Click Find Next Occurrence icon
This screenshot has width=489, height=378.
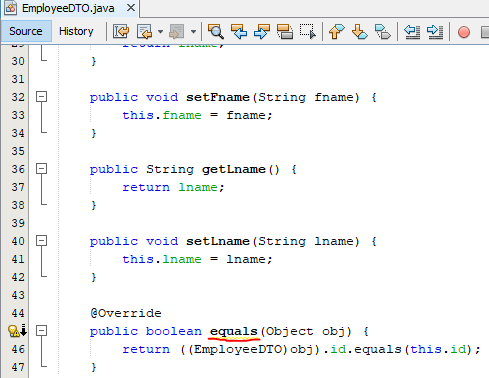point(262,32)
